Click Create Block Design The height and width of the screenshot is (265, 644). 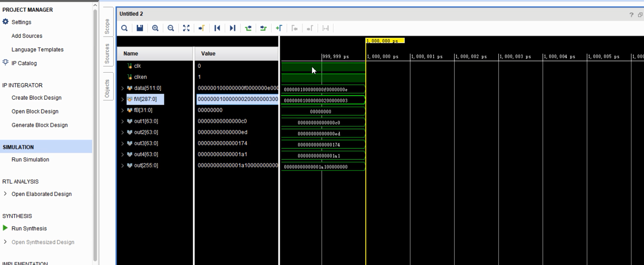tap(36, 97)
